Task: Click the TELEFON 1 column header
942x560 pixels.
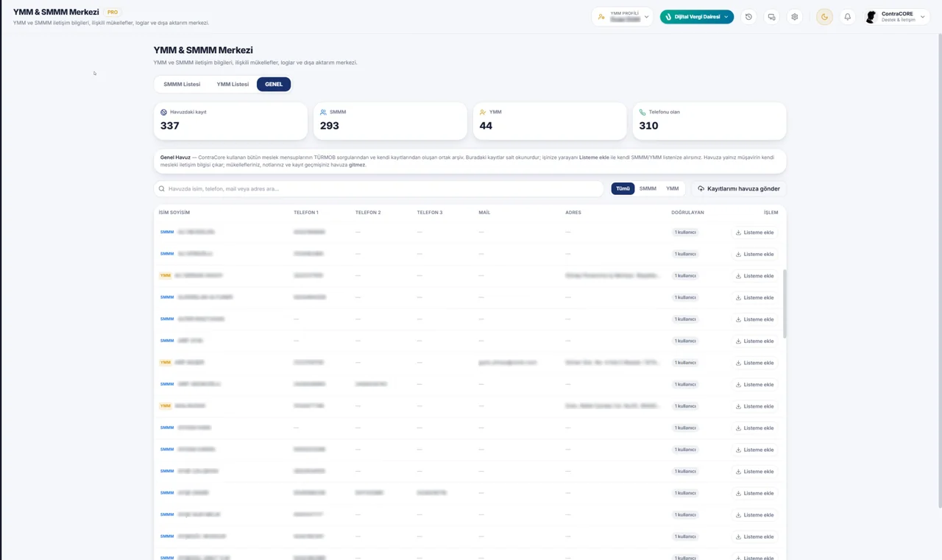Action: coord(306,213)
